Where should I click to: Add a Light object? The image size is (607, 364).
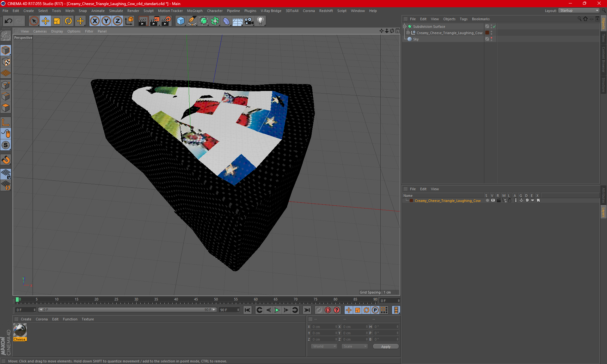pyautogui.click(x=261, y=21)
